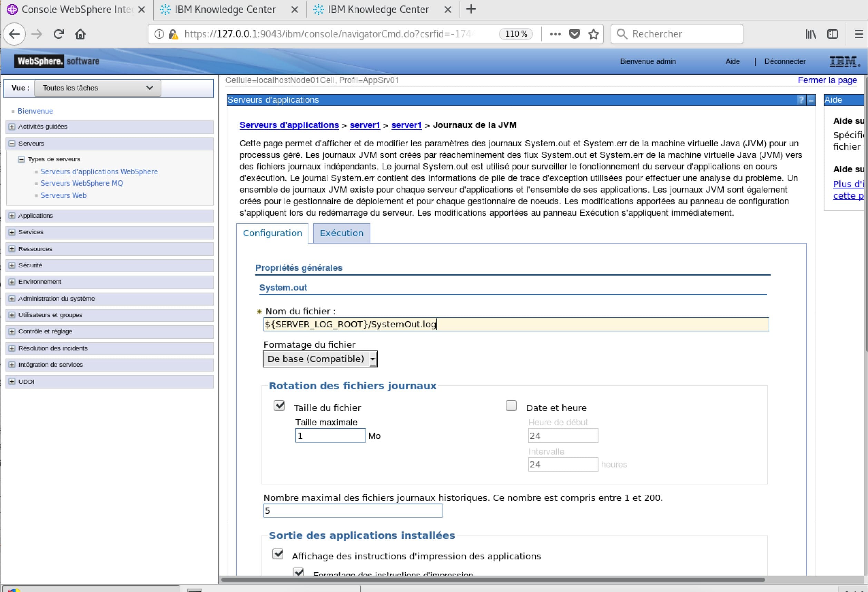Viewport: 868px width, 592px height.
Task: Adjust the 110% zoom level control
Action: pos(515,34)
